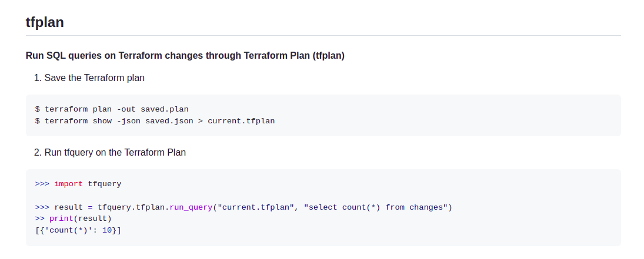Click the purple 'run_query' function name
The width and height of the screenshot is (644, 259).
coord(191,207)
